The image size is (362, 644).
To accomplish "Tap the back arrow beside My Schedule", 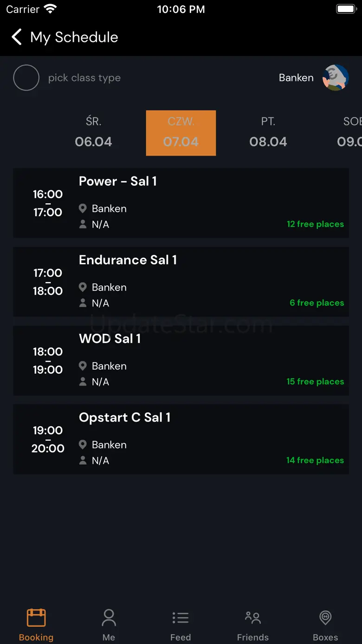I will [17, 37].
